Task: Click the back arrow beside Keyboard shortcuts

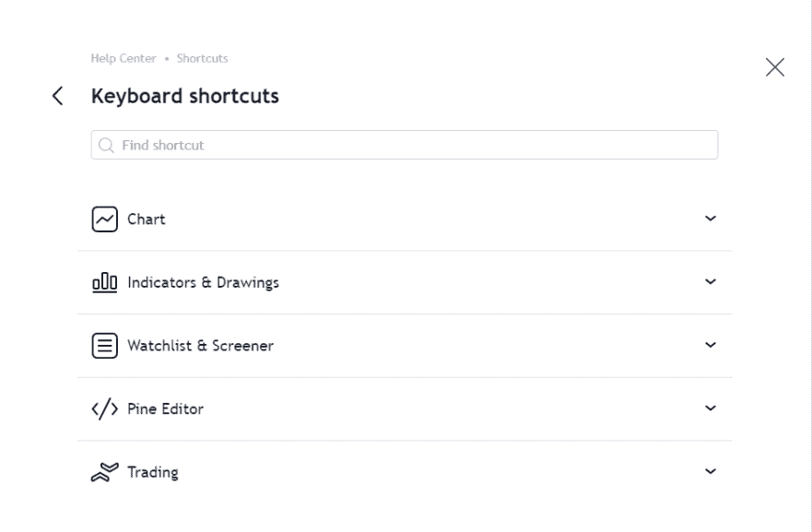Action: 58,95
